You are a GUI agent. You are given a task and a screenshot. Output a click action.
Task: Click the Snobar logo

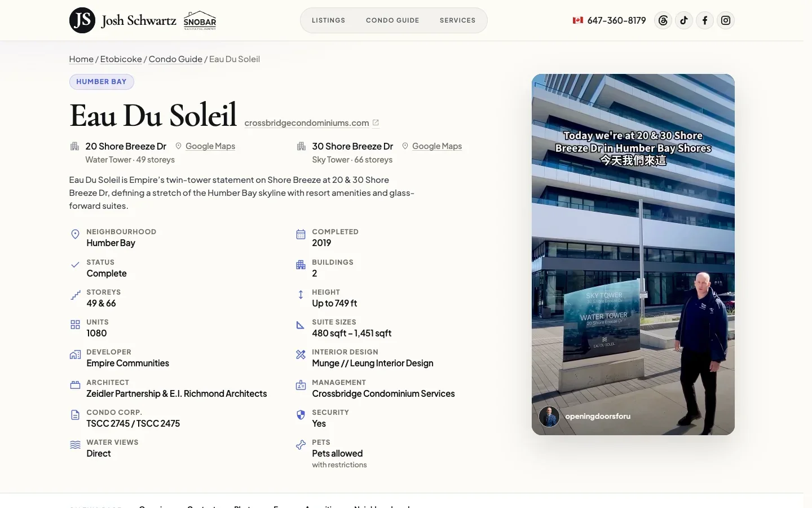[200, 20]
